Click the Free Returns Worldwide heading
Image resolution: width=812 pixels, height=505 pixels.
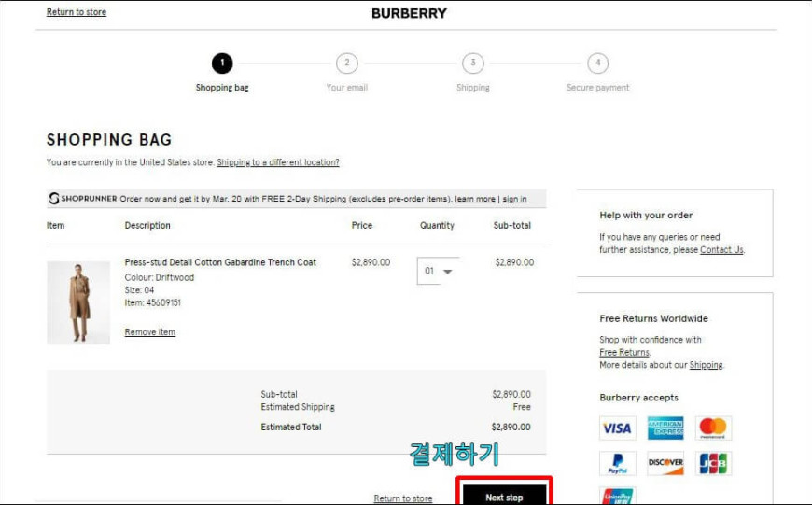click(x=653, y=318)
